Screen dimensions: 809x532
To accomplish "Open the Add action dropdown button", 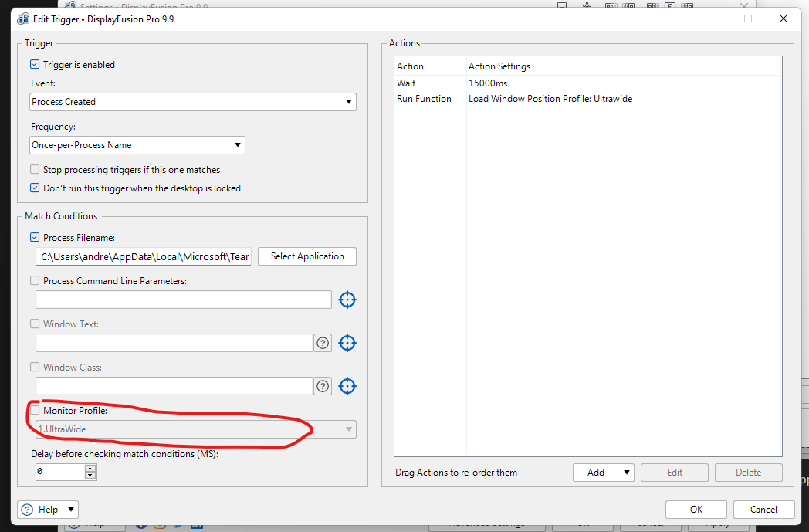I will pyautogui.click(x=603, y=473).
